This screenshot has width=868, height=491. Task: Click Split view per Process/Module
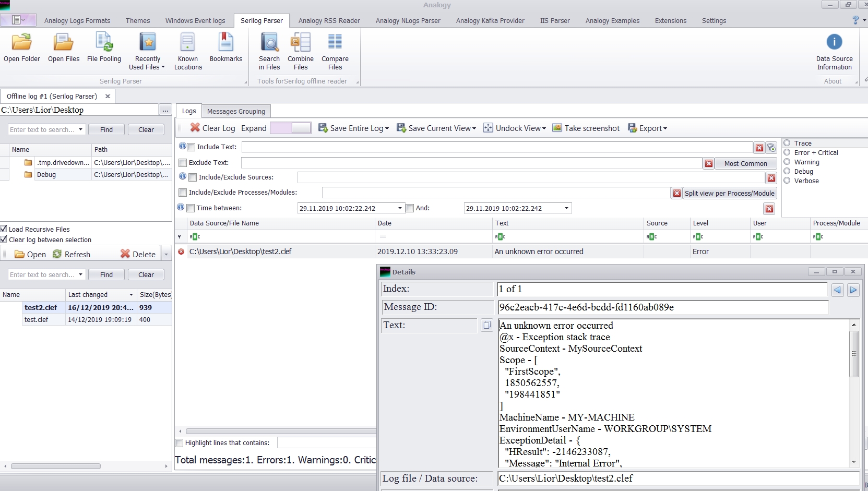point(729,193)
